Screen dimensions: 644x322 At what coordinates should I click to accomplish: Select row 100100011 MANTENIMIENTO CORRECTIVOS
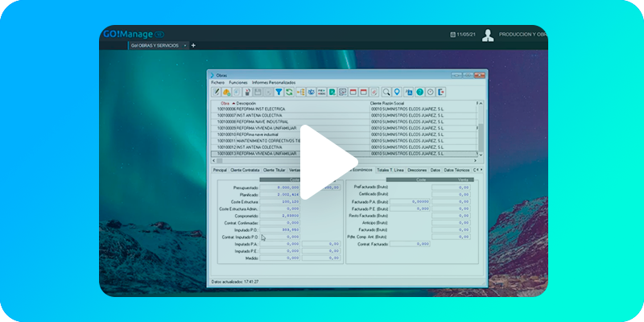[344, 141]
